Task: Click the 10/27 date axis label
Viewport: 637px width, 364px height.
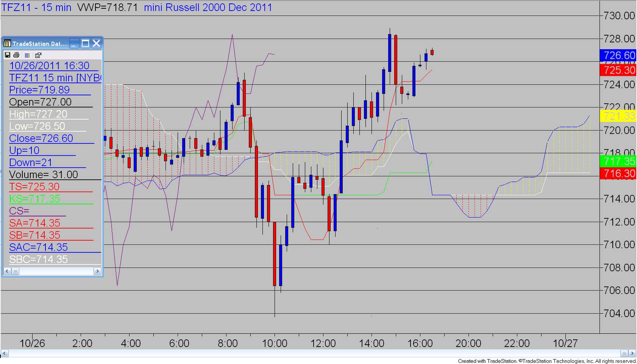Action: [565, 344]
